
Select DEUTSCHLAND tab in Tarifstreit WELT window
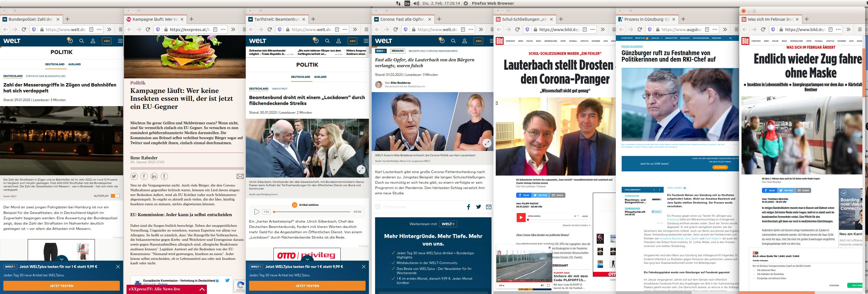(301, 77)
